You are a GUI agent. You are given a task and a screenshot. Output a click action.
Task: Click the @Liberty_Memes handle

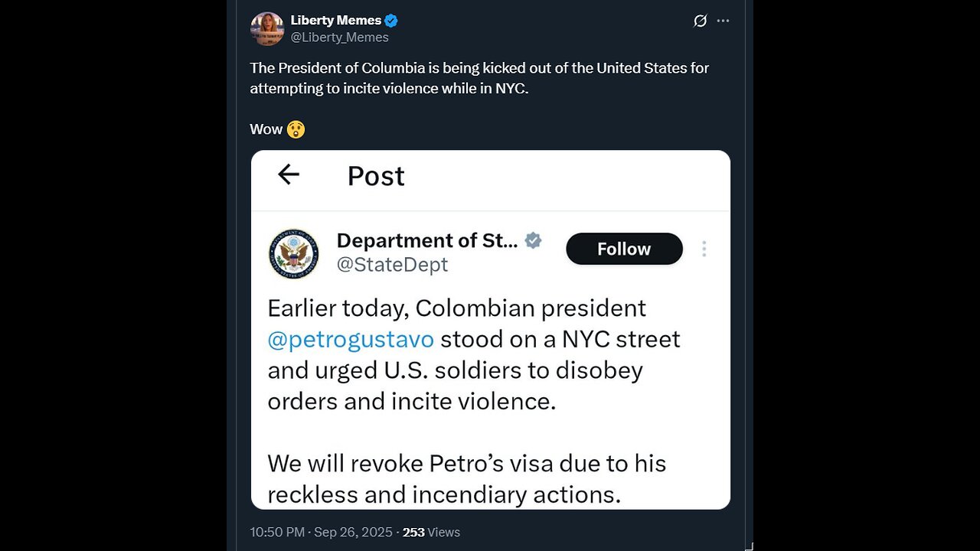[x=339, y=37]
